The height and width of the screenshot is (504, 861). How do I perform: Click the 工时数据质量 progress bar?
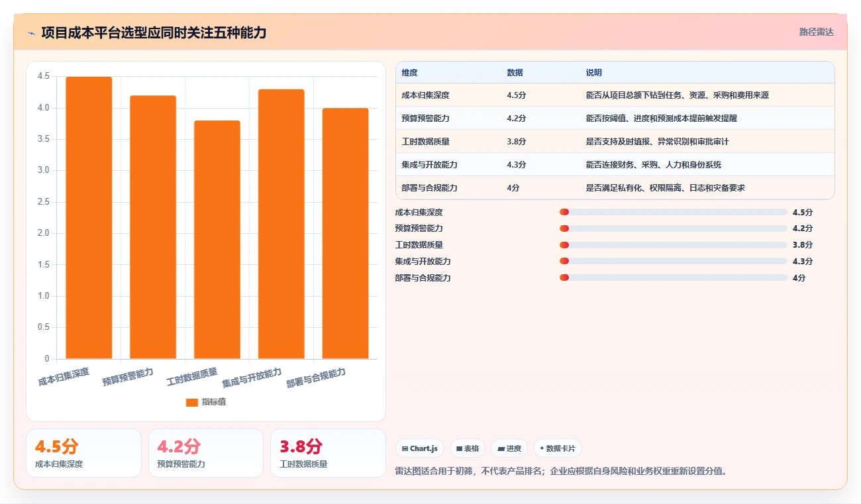pyautogui.click(x=674, y=245)
